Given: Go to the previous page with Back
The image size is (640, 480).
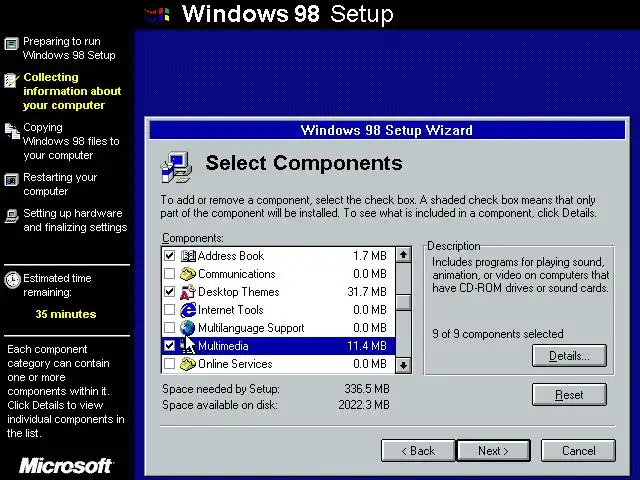Looking at the screenshot, I should pyautogui.click(x=418, y=451).
